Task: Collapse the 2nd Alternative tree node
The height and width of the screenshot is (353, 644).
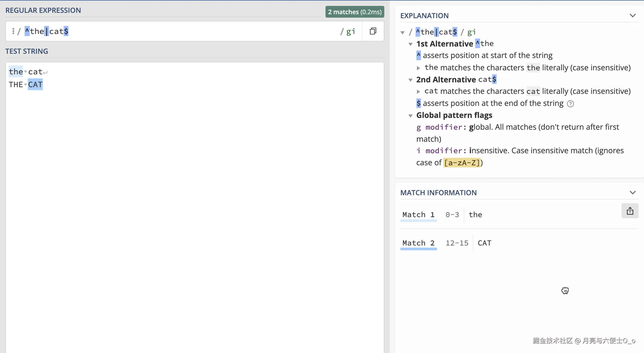Action: tap(411, 80)
